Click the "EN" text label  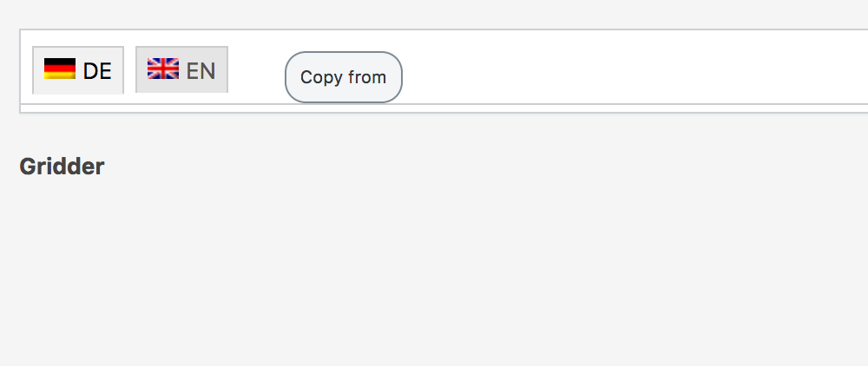coord(201,71)
